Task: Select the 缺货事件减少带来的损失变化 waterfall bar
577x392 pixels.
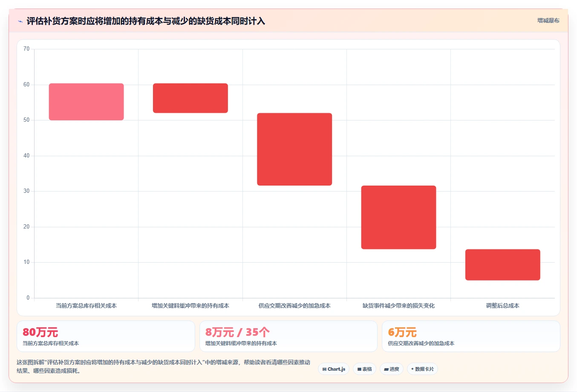Action: pyautogui.click(x=398, y=217)
